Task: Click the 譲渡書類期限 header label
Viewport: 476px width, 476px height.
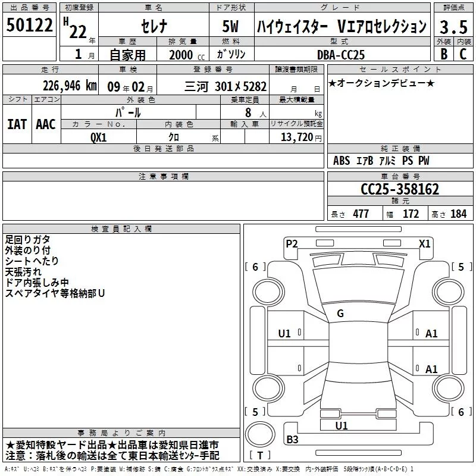Action: coord(296,70)
